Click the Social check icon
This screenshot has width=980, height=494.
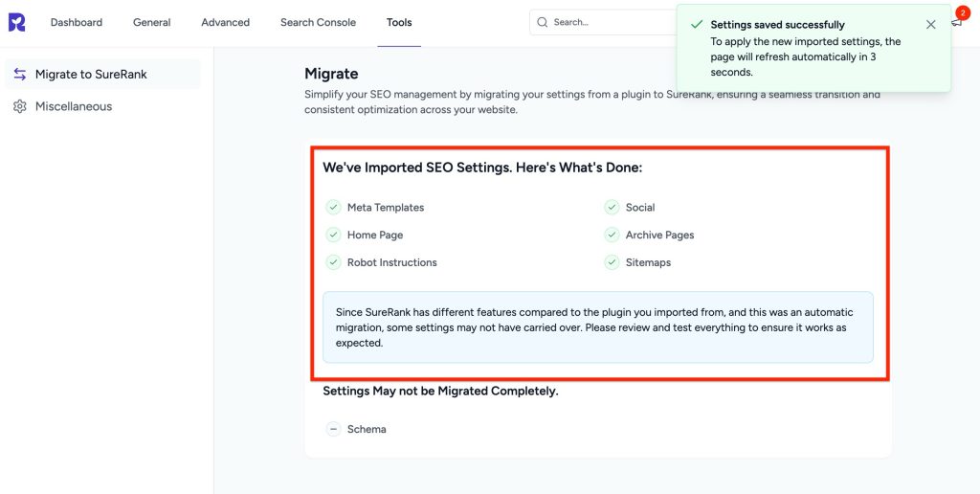point(612,207)
